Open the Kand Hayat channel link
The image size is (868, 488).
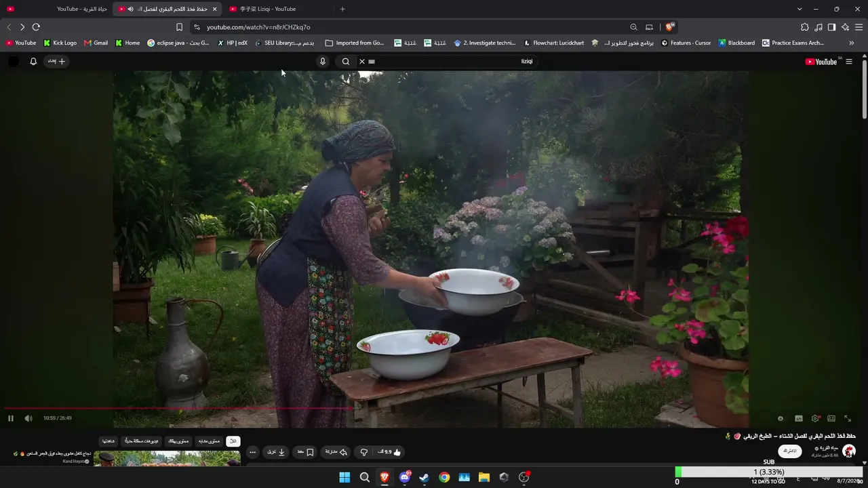click(76, 462)
